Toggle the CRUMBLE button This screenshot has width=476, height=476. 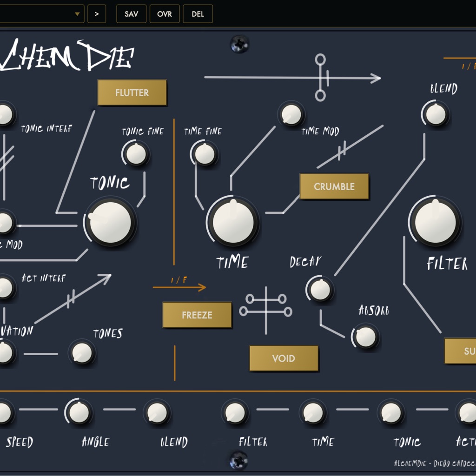(334, 186)
